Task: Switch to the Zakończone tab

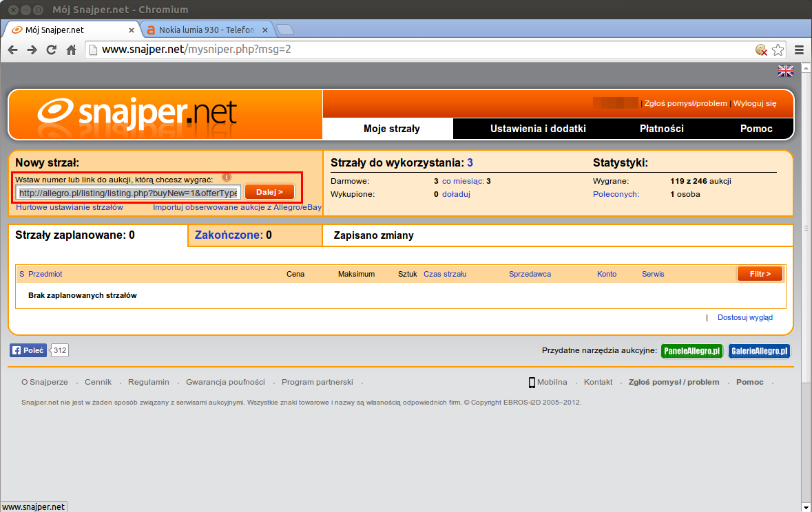Action: pos(228,235)
